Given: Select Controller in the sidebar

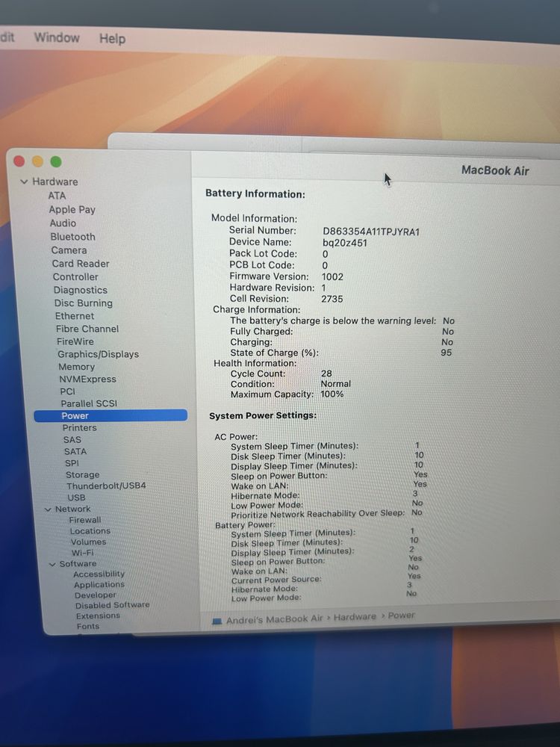Looking at the screenshot, I should point(75,277).
